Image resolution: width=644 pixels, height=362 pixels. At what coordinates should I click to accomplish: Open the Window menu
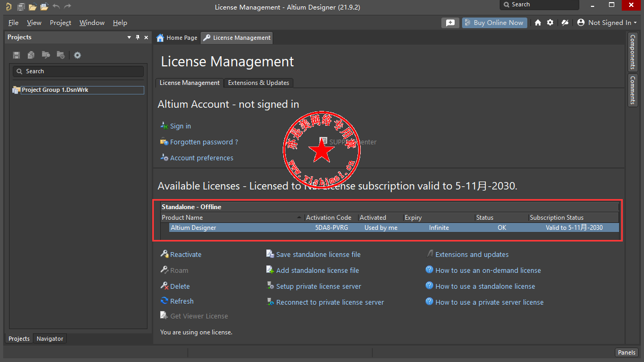[92, 23]
